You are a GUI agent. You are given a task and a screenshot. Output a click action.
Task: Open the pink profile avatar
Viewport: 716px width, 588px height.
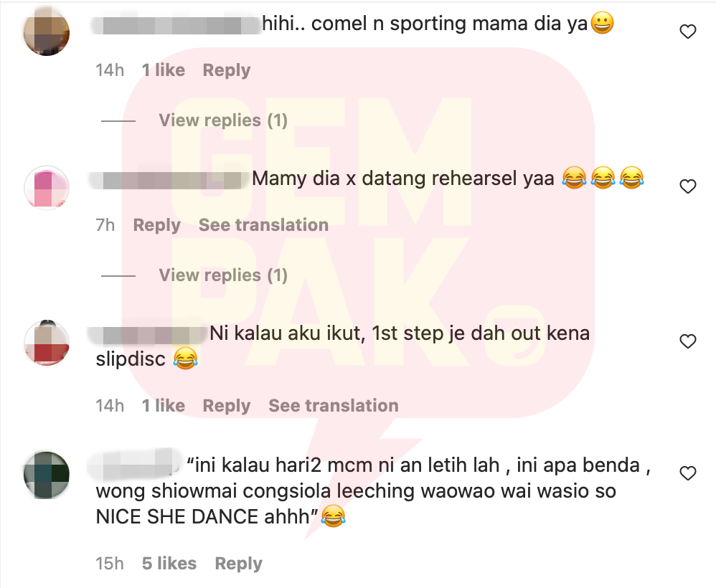[47, 188]
